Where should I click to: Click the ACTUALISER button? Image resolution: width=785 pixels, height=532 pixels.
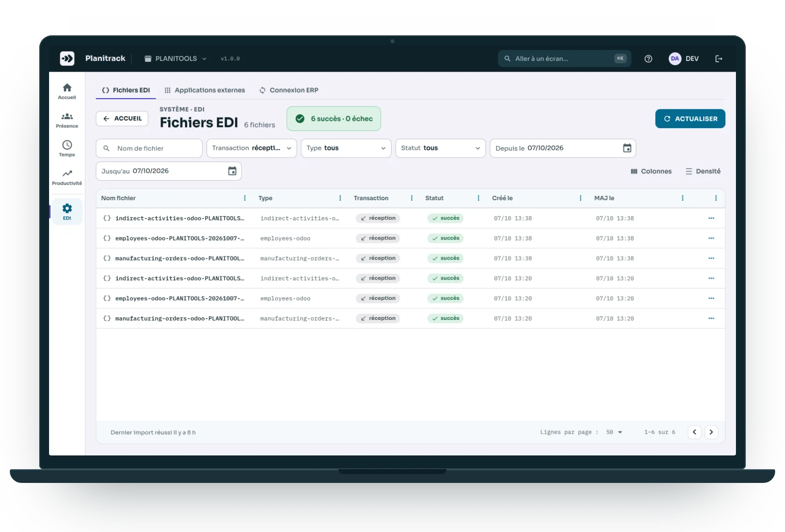pos(690,119)
